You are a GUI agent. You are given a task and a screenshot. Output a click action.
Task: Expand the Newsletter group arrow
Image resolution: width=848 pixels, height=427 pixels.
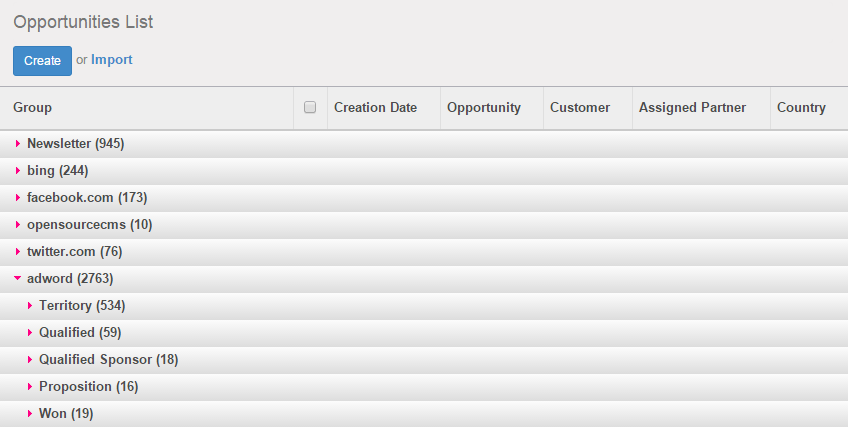pyautogui.click(x=18, y=144)
